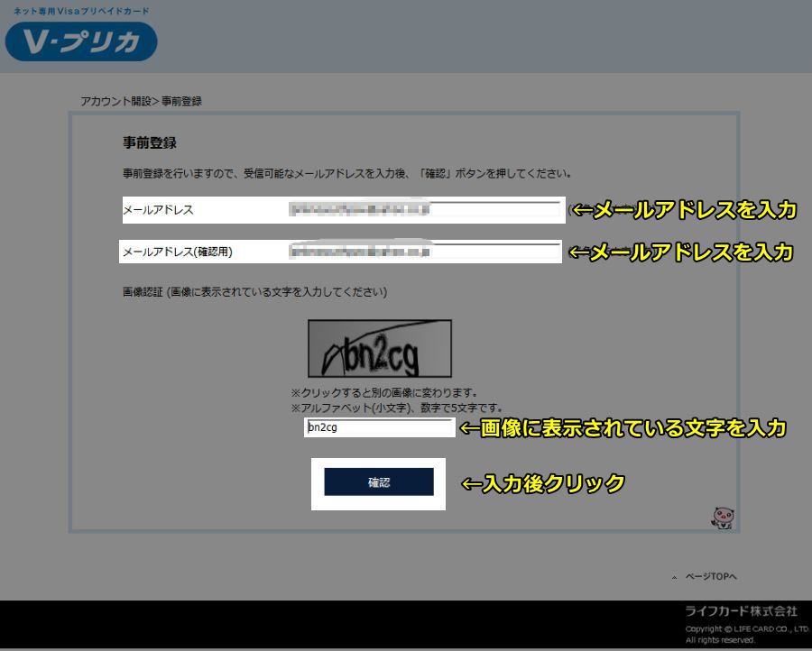Click the captcha text input box
812x651 pixels.
(379, 427)
